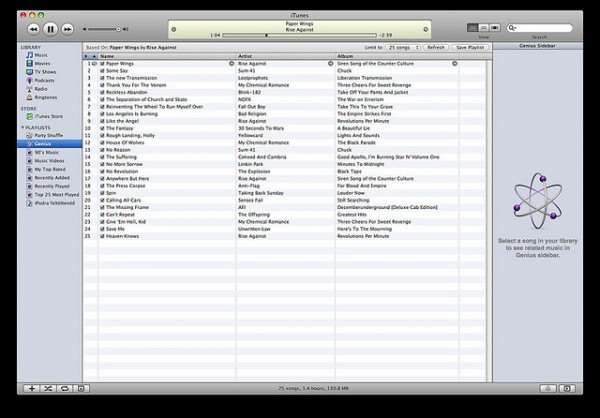Click the Refresh button

click(436, 47)
